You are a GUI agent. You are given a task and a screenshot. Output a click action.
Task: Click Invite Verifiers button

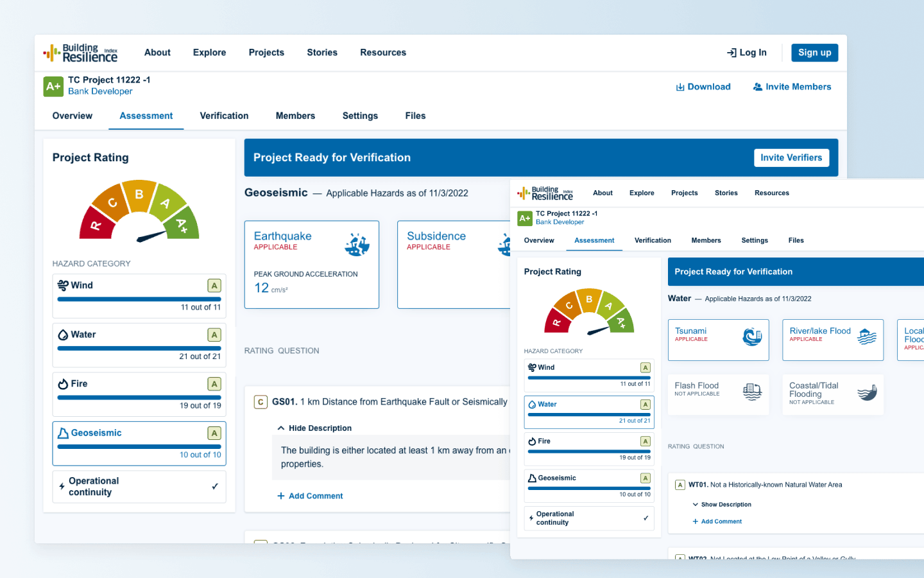tap(791, 158)
